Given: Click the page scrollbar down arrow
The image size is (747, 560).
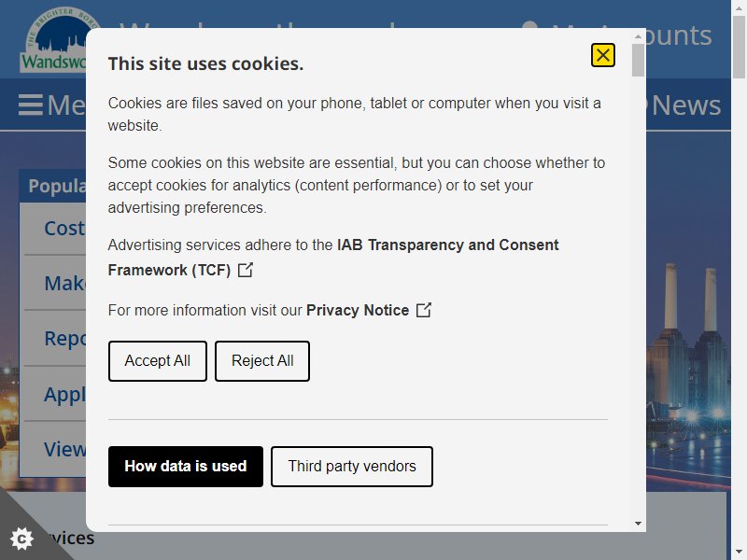Looking at the screenshot, I should point(739,553).
